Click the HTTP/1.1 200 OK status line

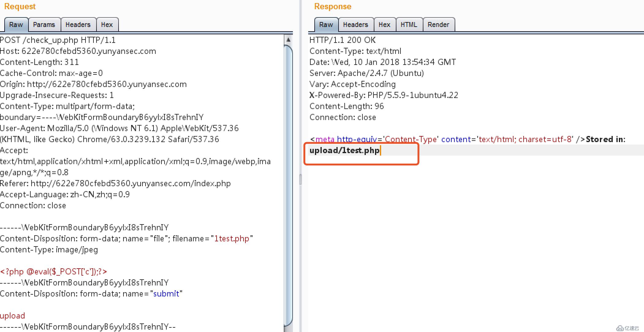(x=343, y=40)
